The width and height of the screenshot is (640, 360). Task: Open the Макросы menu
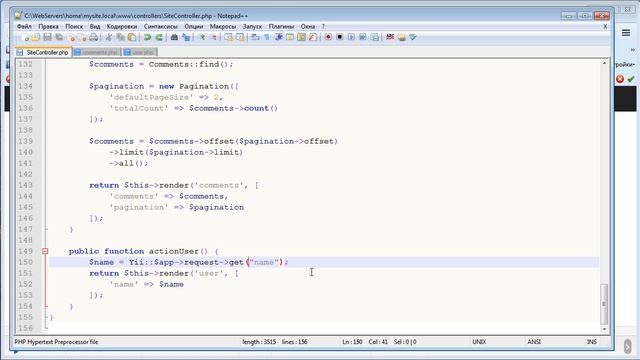point(223,27)
